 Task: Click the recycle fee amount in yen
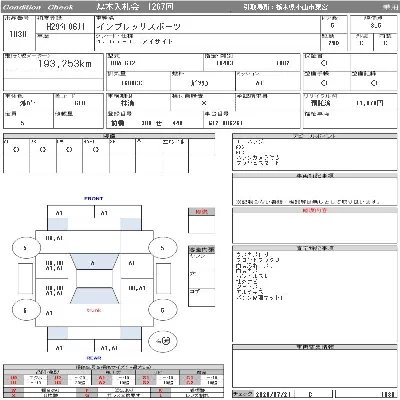370,103
